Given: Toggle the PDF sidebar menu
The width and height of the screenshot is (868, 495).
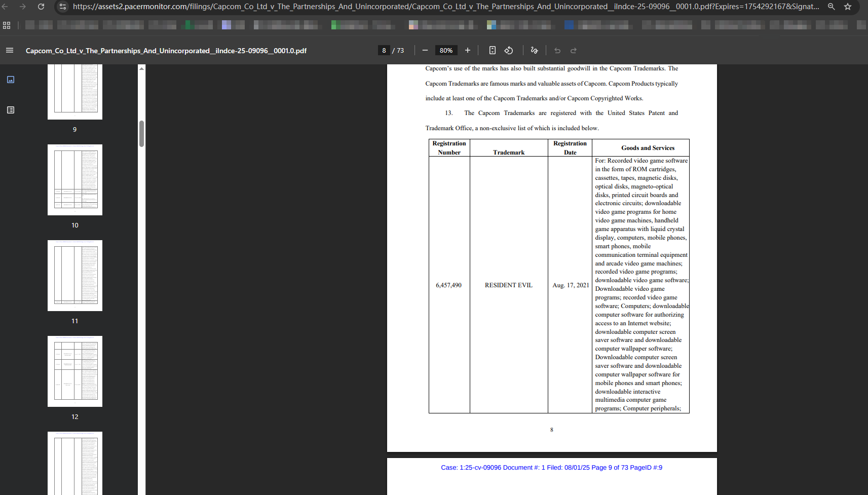Looking at the screenshot, I should point(10,50).
